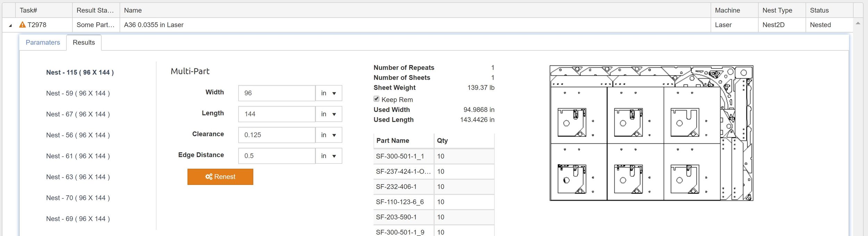Click part row SF-203-590-1
This screenshot has width=868, height=236.
[x=434, y=217]
